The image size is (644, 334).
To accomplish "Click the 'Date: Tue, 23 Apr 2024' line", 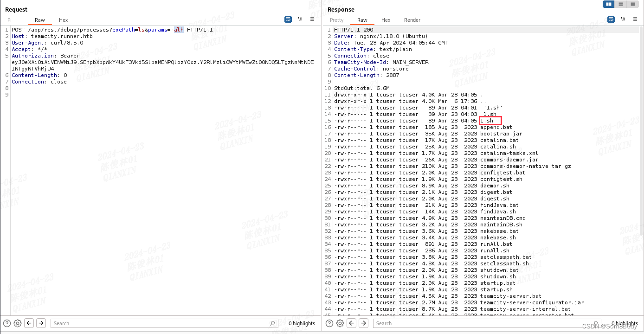I will [391, 43].
